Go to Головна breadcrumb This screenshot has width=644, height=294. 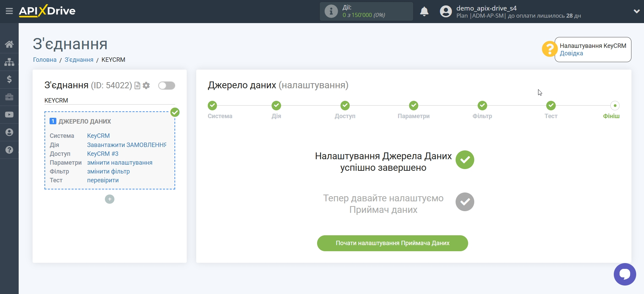[x=45, y=60]
